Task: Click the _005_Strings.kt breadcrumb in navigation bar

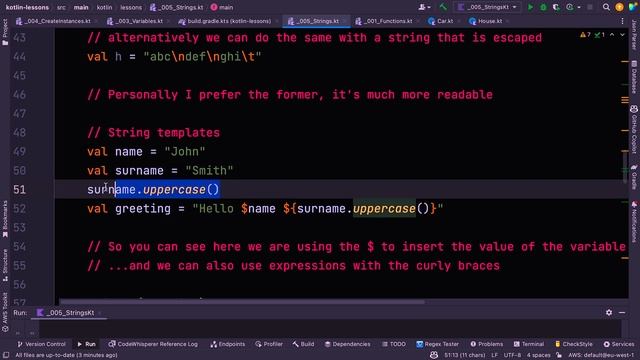Action: (176, 7)
